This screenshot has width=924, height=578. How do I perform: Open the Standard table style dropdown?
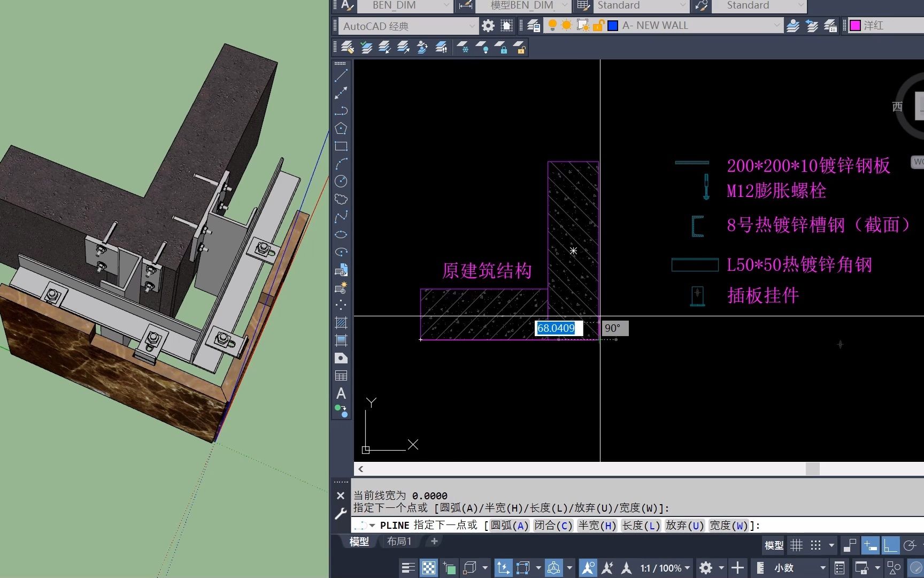click(642, 6)
